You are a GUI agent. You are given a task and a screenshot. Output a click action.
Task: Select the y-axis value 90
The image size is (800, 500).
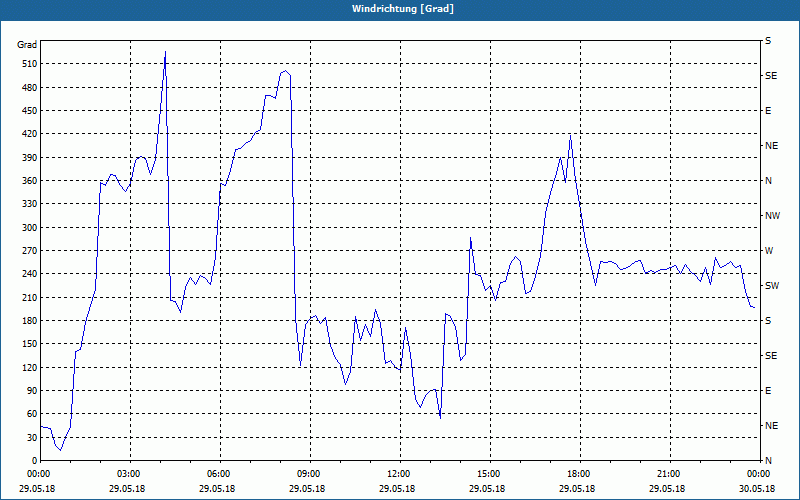pos(32,391)
